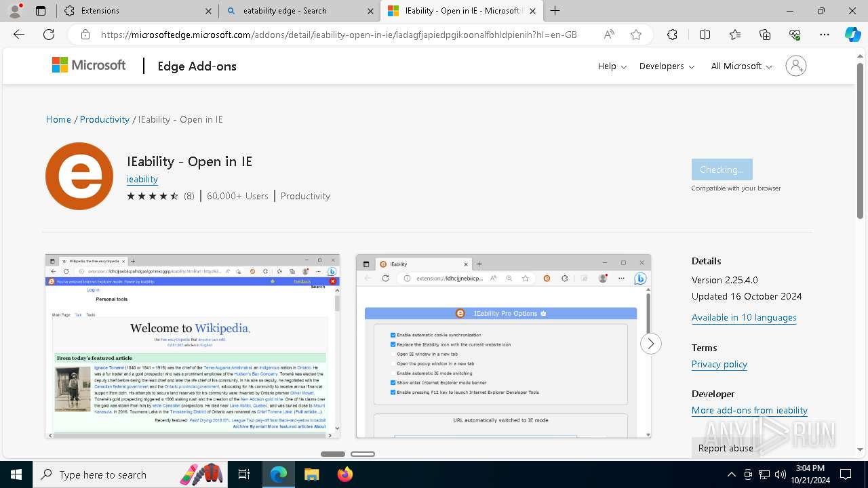Open the volume control tray icon

coord(780,474)
